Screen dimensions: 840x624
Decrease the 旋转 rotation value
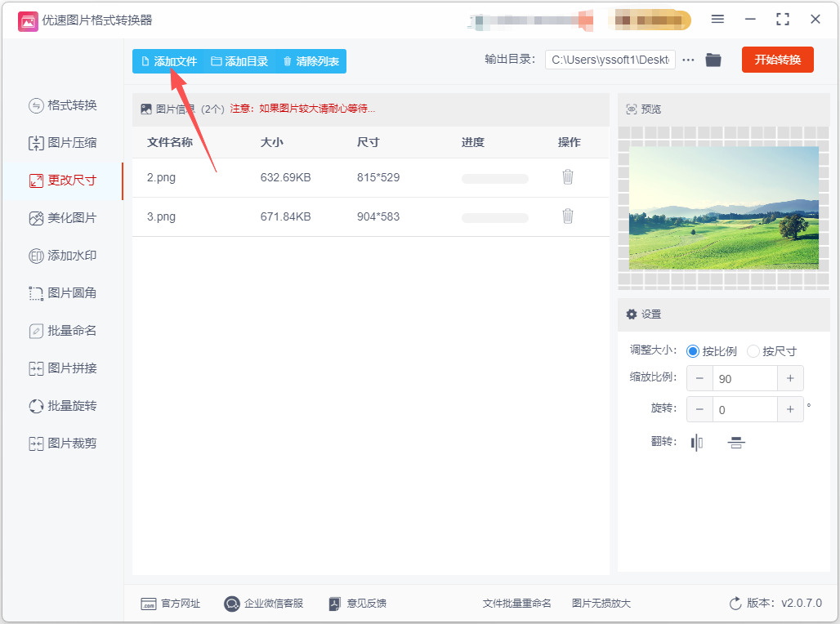[699, 409]
